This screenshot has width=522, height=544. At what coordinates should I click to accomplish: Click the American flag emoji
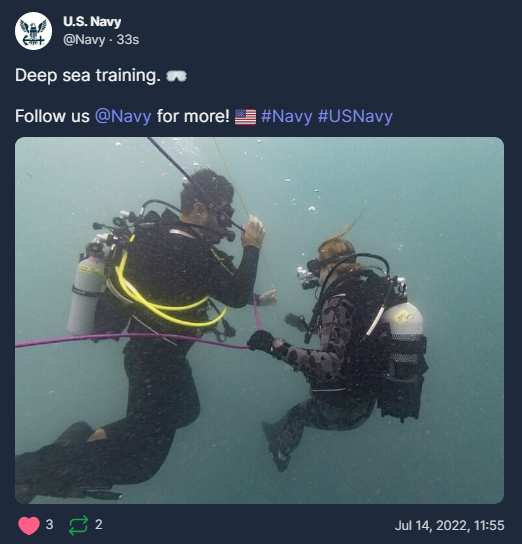coord(245,117)
